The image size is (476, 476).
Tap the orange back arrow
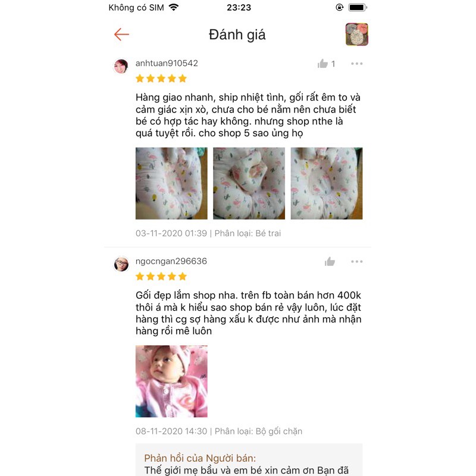(x=121, y=35)
